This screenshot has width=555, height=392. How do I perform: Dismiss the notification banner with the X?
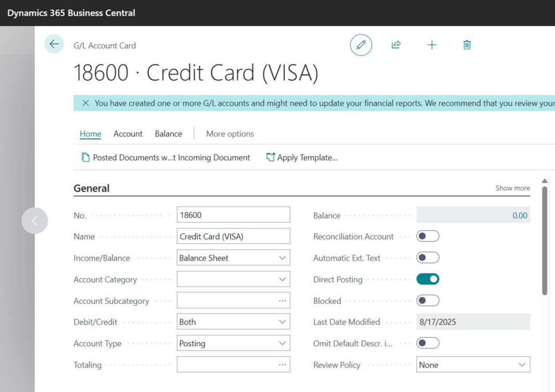(86, 103)
